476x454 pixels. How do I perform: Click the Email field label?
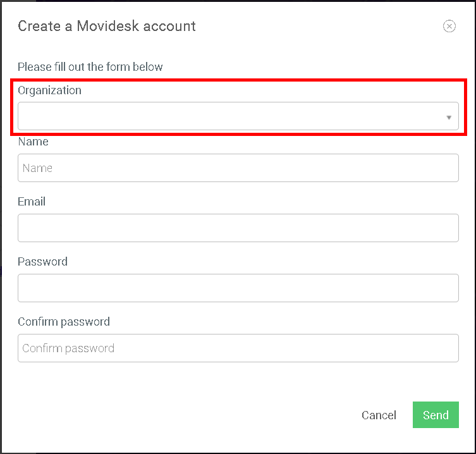click(32, 202)
